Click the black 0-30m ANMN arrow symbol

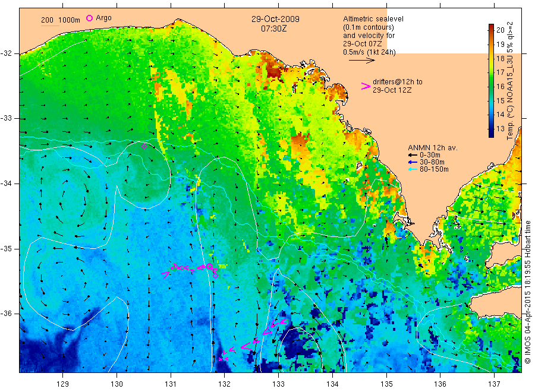tap(413, 155)
